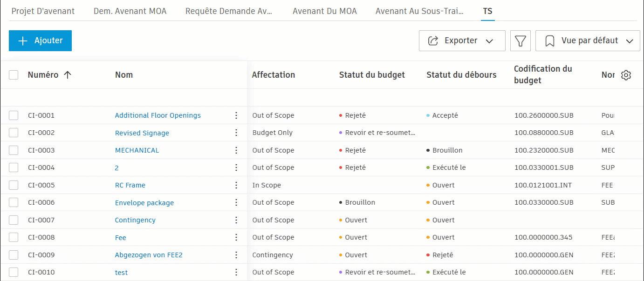This screenshot has width=644, height=281.
Task: Toggle the select-all header checkbox
Action: (14, 75)
